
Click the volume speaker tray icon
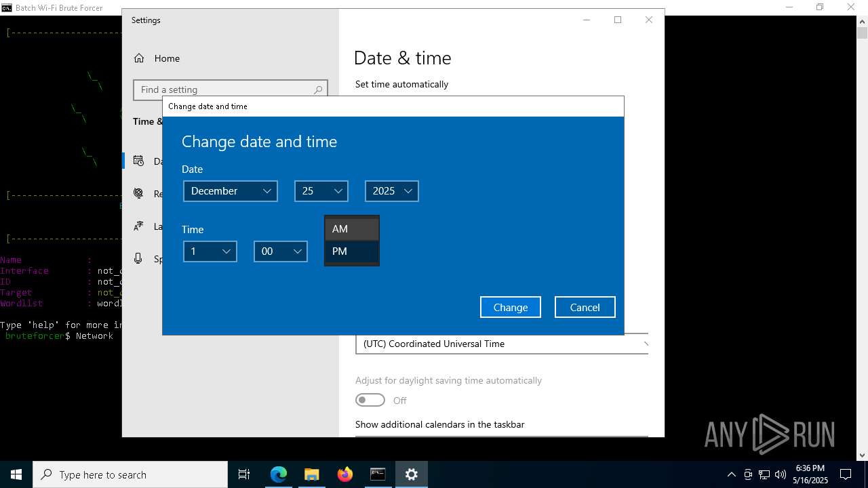coord(781,474)
